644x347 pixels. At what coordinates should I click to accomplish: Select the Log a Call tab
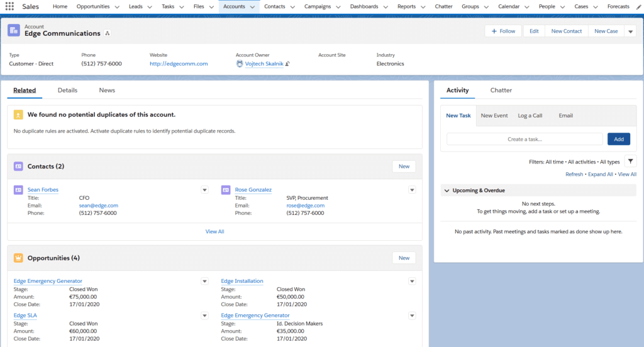[x=530, y=116]
